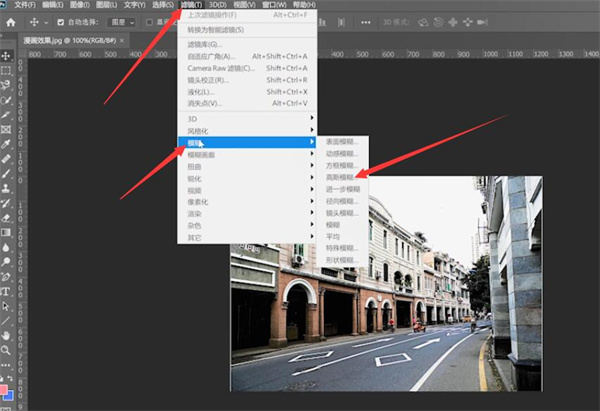Choose 表面模糊 from the blur submenu
Viewport: 600px width, 411px height.
click(342, 142)
